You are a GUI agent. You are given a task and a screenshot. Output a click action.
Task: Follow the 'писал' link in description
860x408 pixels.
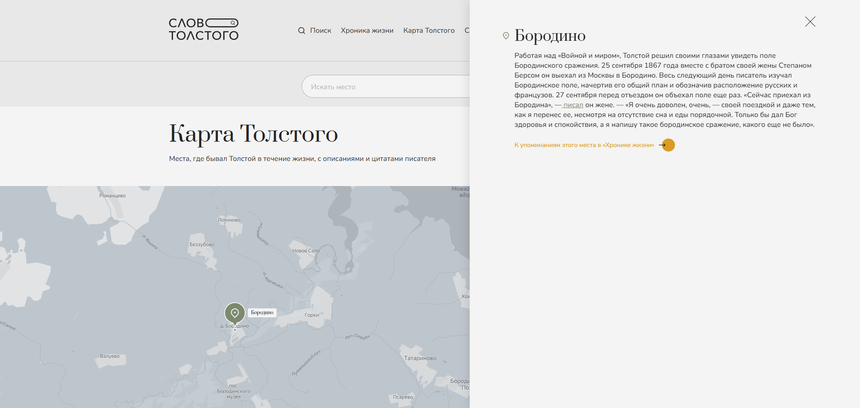click(573, 105)
